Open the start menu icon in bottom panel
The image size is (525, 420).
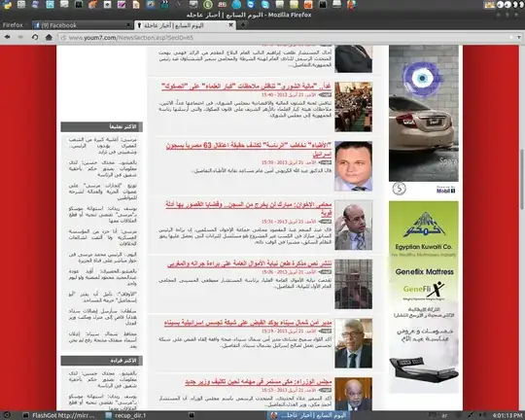(7, 415)
